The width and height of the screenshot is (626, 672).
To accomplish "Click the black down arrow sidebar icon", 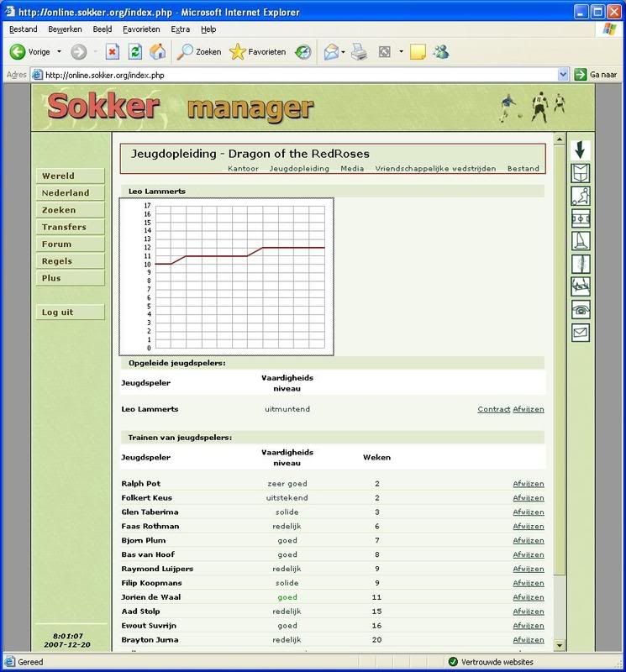I will coord(581,150).
